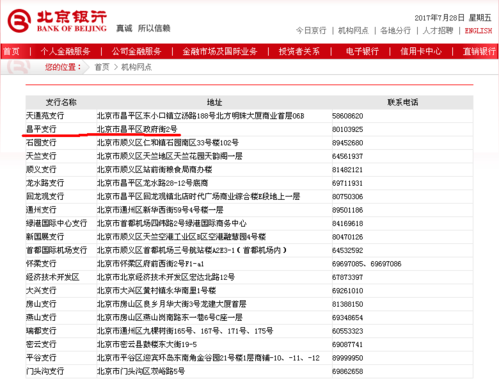Open 直销银行 menu
499x388 pixels.
[x=479, y=51]
